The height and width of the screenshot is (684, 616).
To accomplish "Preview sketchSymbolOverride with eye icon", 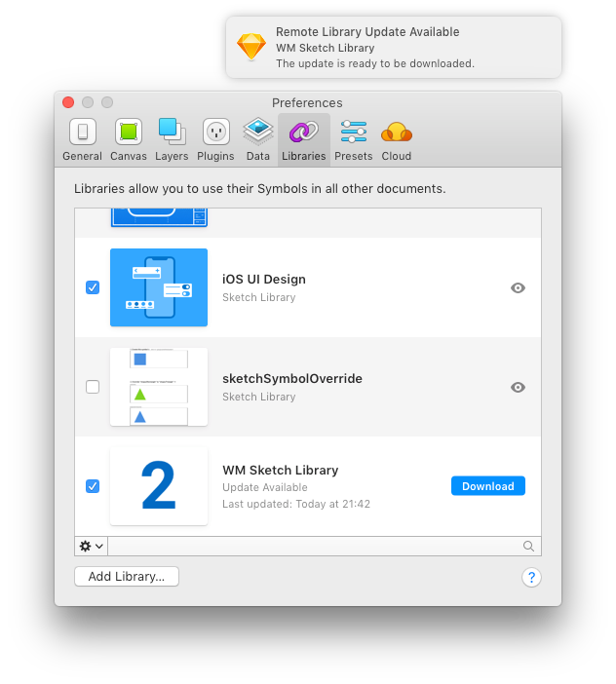I will (518, 388).
